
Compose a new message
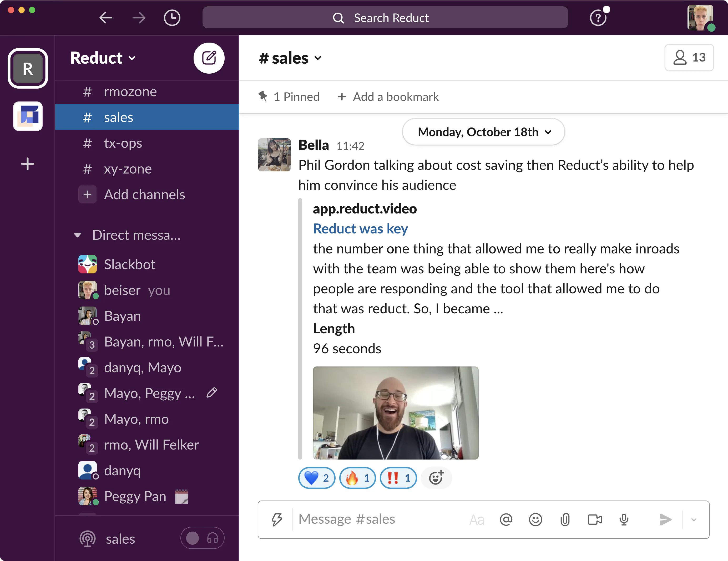point(209,58)
